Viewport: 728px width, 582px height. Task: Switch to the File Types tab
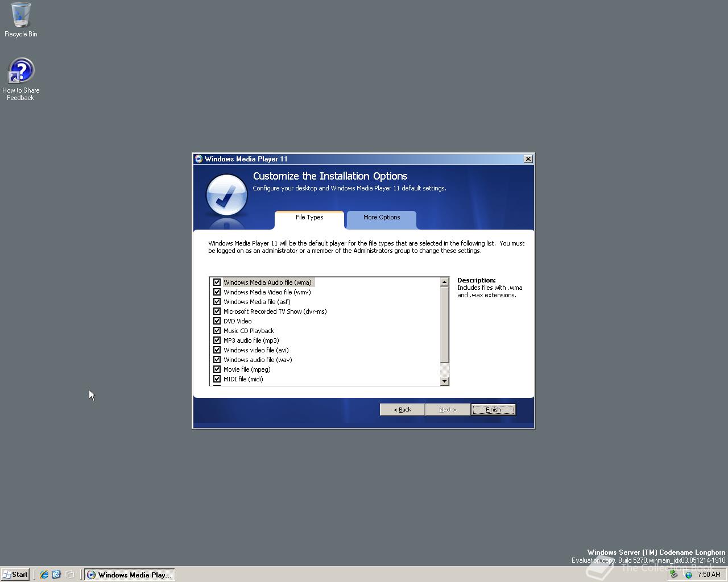(x=309, y=219)
